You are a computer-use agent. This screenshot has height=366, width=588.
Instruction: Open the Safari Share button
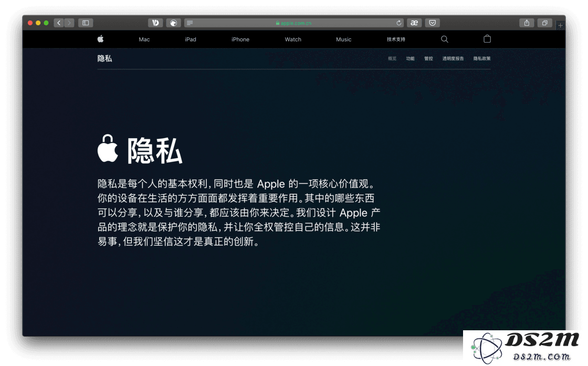527,23
